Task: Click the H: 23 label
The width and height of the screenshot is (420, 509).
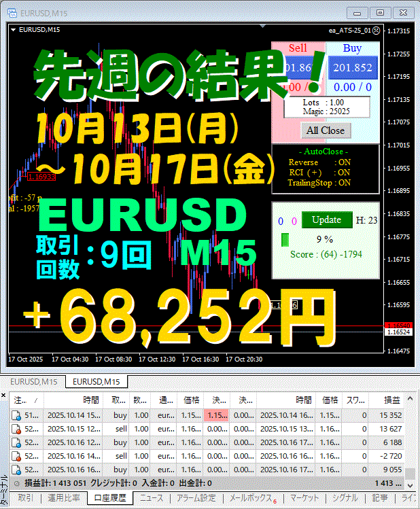Action: pyautogui.click(x=367, y=220)
